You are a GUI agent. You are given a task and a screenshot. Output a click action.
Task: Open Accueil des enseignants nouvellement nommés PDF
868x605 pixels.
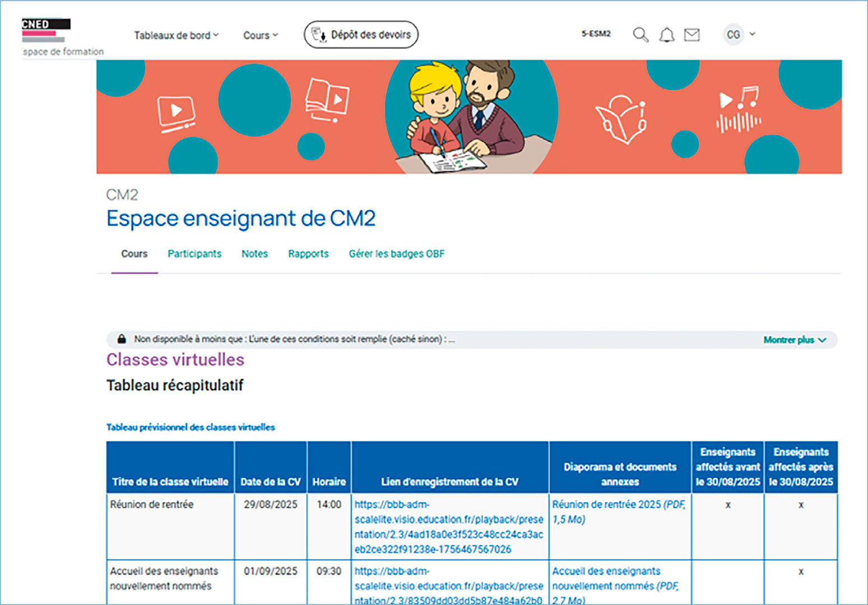[x=615, y=585]
